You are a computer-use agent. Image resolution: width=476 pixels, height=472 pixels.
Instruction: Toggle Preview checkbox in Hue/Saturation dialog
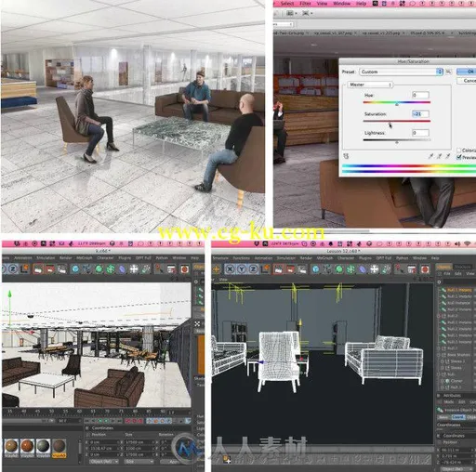[x=459, y=157]
